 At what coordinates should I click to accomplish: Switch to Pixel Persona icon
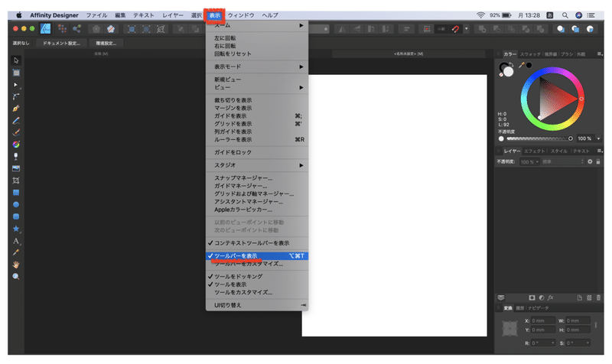pyautogui.click(x=62, y=28)
